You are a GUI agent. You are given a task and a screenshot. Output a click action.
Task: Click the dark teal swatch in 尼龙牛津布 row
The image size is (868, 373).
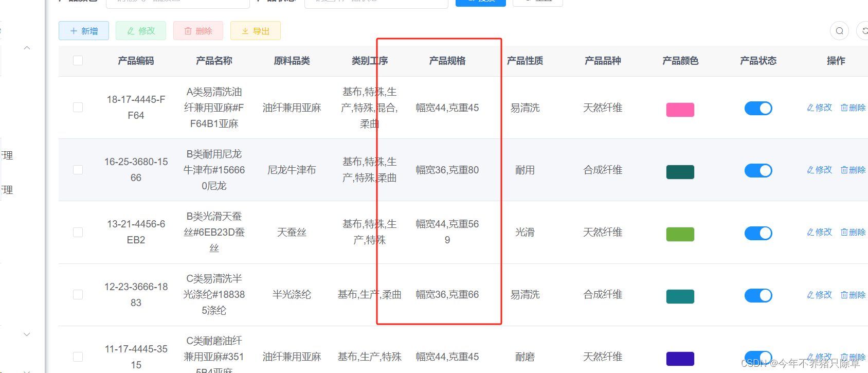point(680,172)
